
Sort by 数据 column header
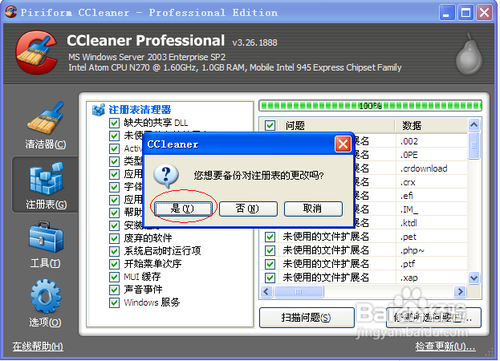[431, 126]
